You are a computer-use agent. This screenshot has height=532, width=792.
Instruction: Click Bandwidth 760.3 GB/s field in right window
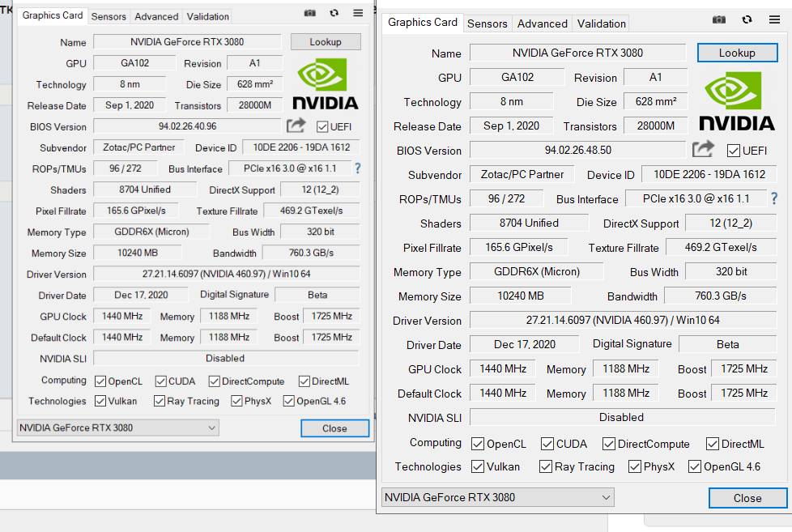click(x=720, y=296)
